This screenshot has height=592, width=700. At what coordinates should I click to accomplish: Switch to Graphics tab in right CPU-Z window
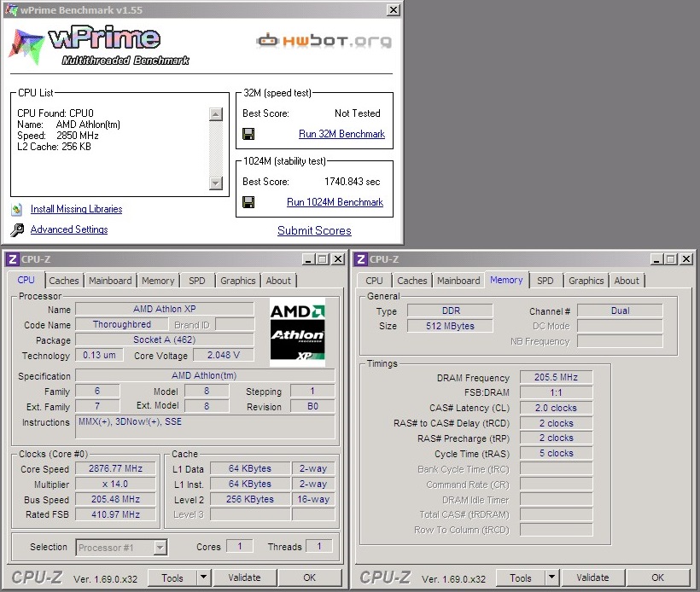(586, 281)
